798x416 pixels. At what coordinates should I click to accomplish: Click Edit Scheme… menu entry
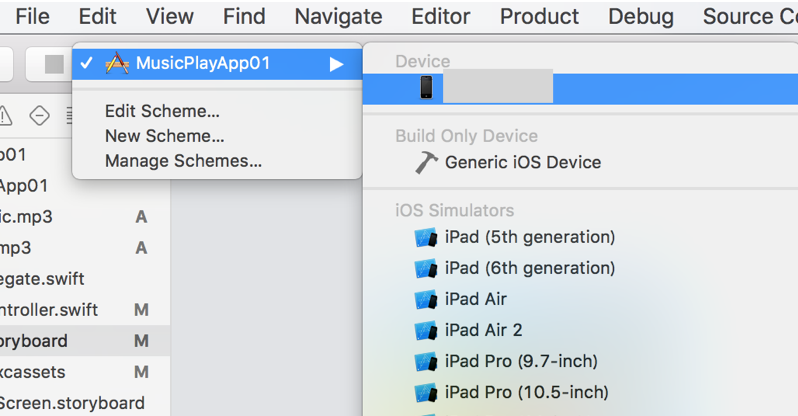tap(162, 111)
